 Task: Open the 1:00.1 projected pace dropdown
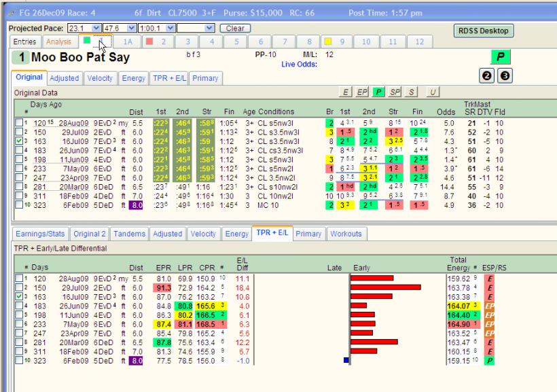point(170,28)
